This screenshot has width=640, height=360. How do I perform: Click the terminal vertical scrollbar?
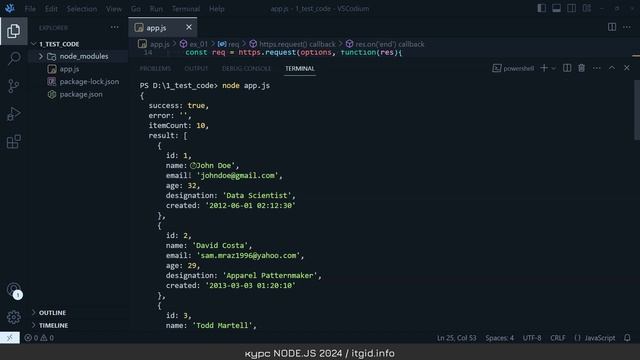coord(637,110)
